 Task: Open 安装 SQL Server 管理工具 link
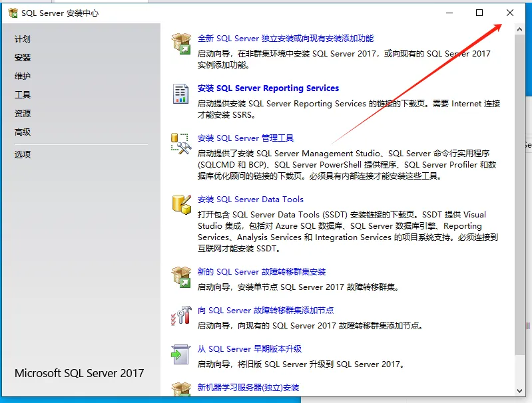point(246,138)
